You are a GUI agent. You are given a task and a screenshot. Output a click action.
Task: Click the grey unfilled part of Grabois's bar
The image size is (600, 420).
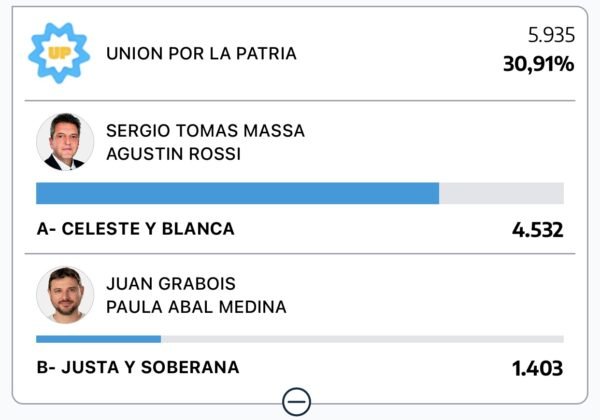point(360,339)
